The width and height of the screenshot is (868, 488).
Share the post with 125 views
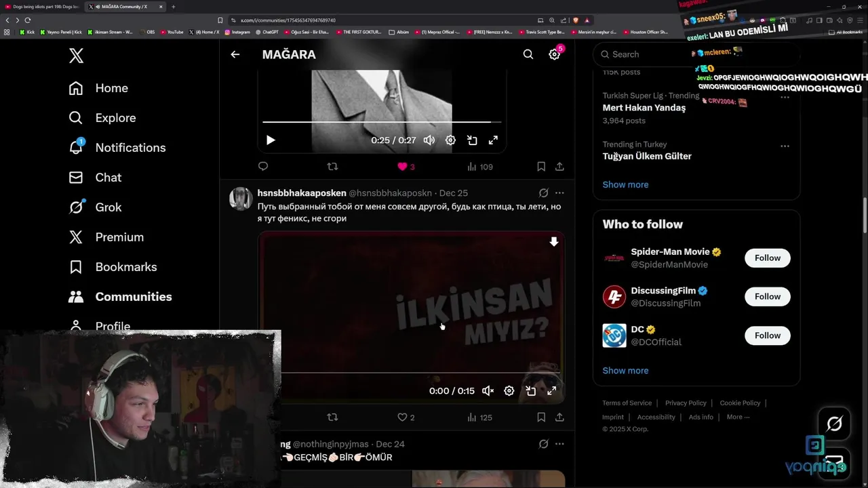559,417
